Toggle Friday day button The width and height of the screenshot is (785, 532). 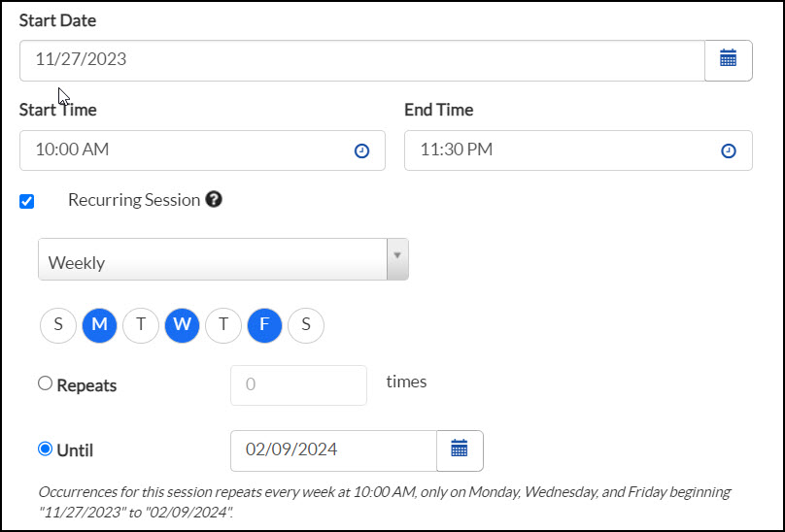(265, 325)
